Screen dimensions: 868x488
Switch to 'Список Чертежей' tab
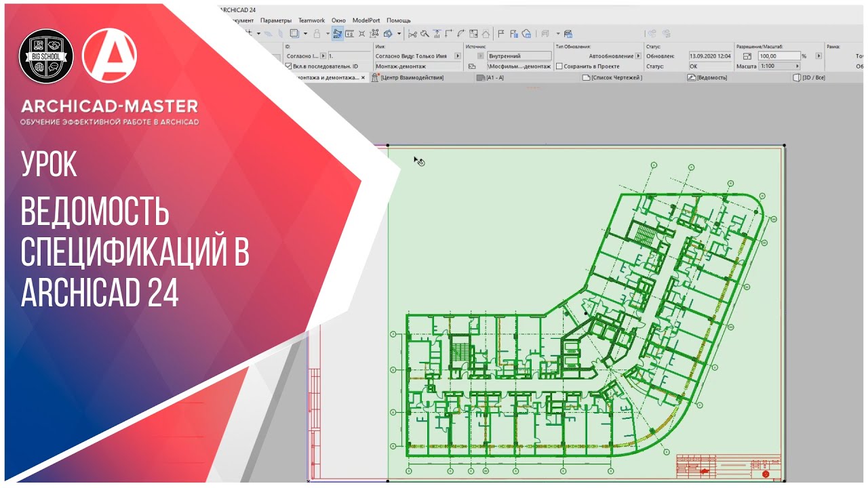click(612, 78)
